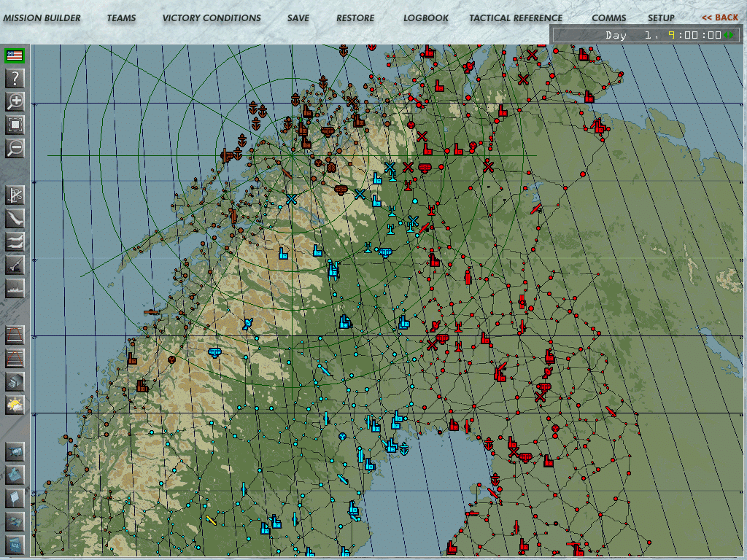Click the Day 1 value in the clock

coord(648,35)
